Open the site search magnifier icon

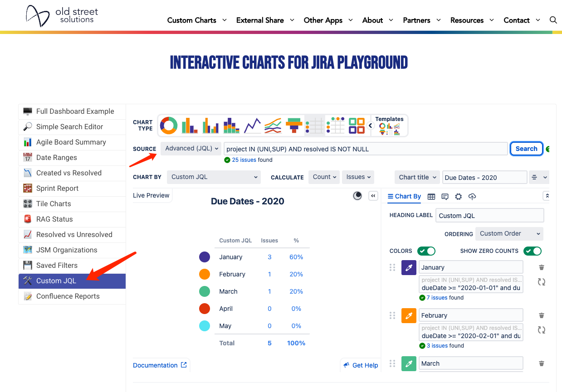coord(553,20)
